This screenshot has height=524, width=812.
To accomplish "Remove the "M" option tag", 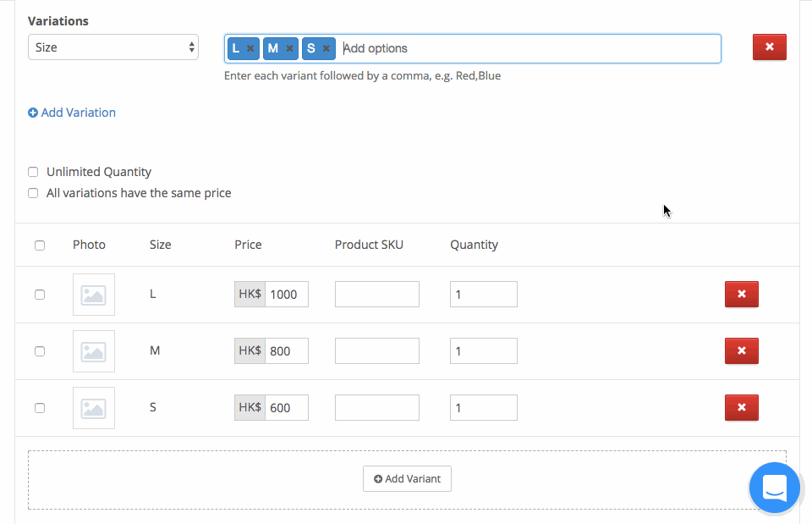I will (x=290, y=48).
